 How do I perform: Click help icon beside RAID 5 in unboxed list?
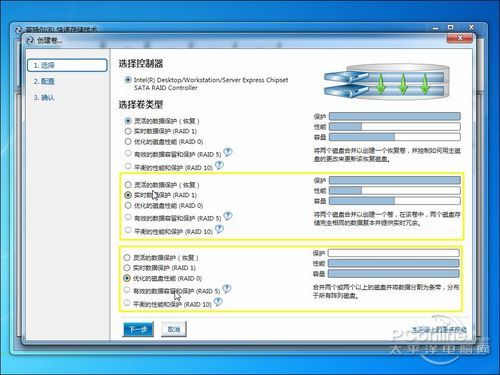click(x=228, y=152)
